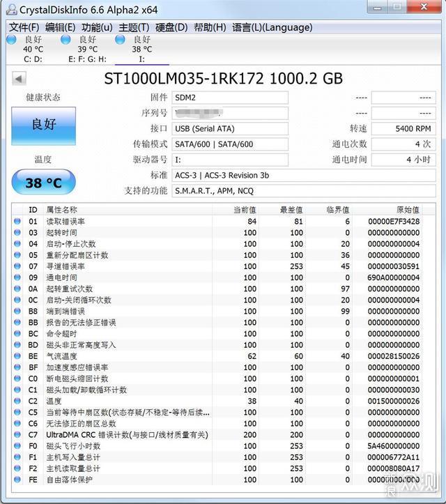Click the blurred serial number field
This screenshot has width=446, height=504.
click(x=230, y=113)
